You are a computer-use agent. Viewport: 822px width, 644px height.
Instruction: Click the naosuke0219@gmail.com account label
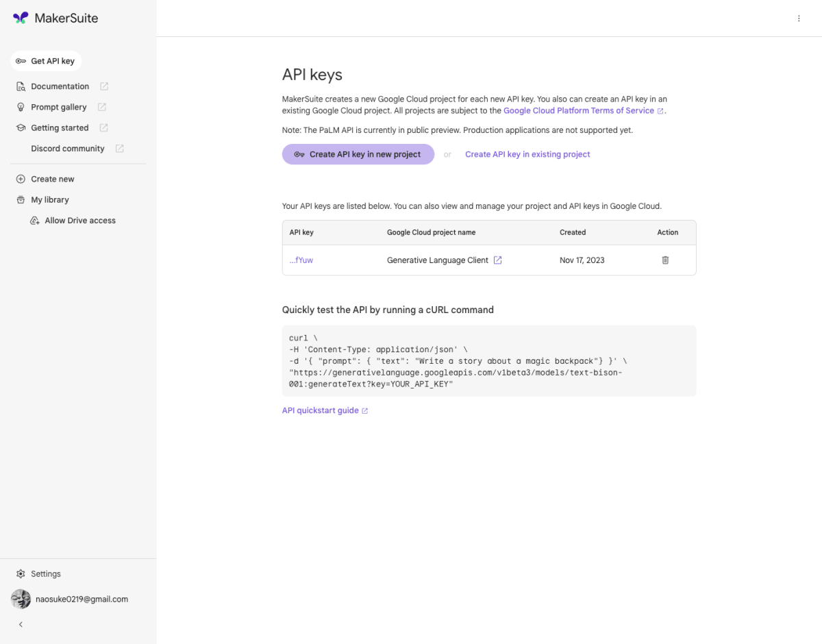point(82,599)
